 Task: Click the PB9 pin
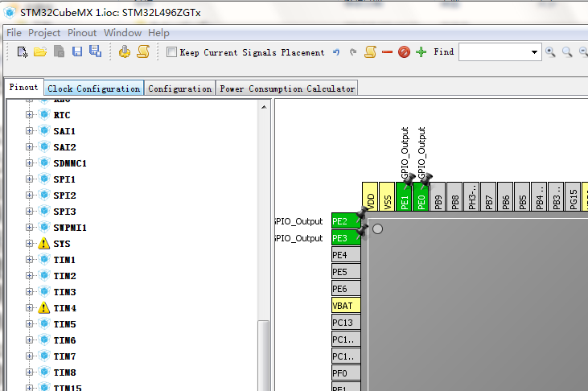tap(438, 196)
